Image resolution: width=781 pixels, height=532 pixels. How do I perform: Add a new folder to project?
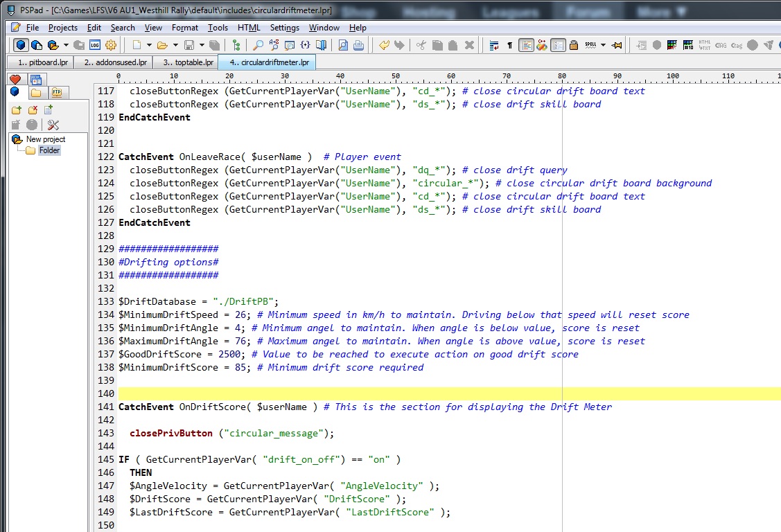[17, 110]
